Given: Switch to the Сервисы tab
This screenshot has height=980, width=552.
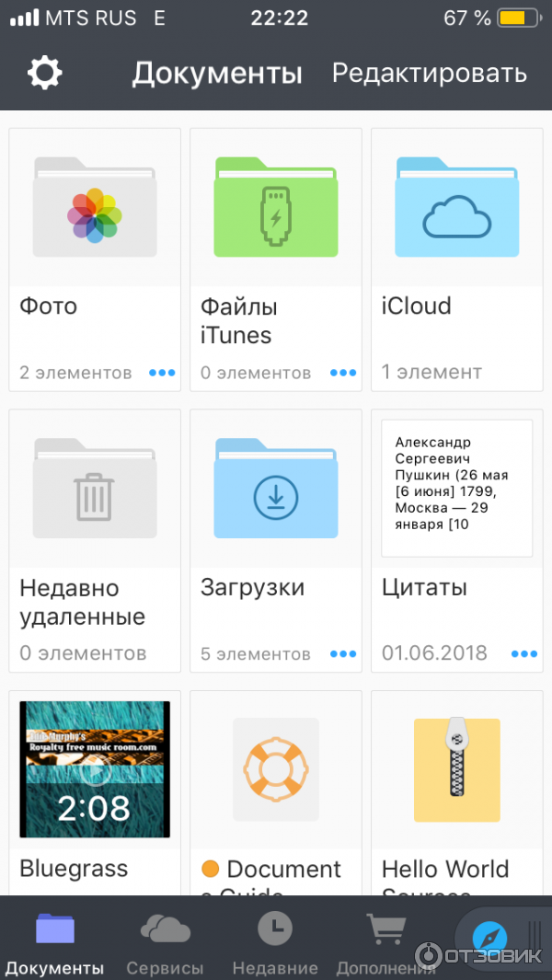Looking at the screenshot, I should 165,943.
